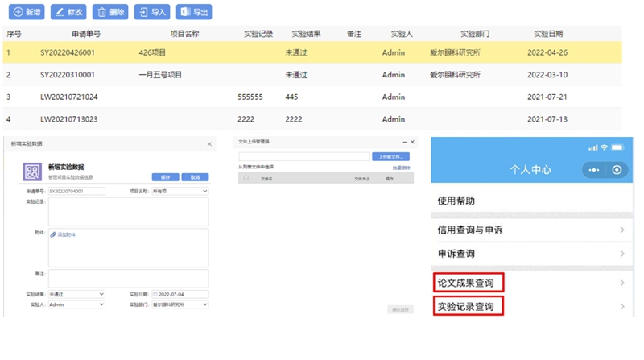Click the 新增 (Add) toolbar button
Screen dimensions: 644x360
coord(26,12)
